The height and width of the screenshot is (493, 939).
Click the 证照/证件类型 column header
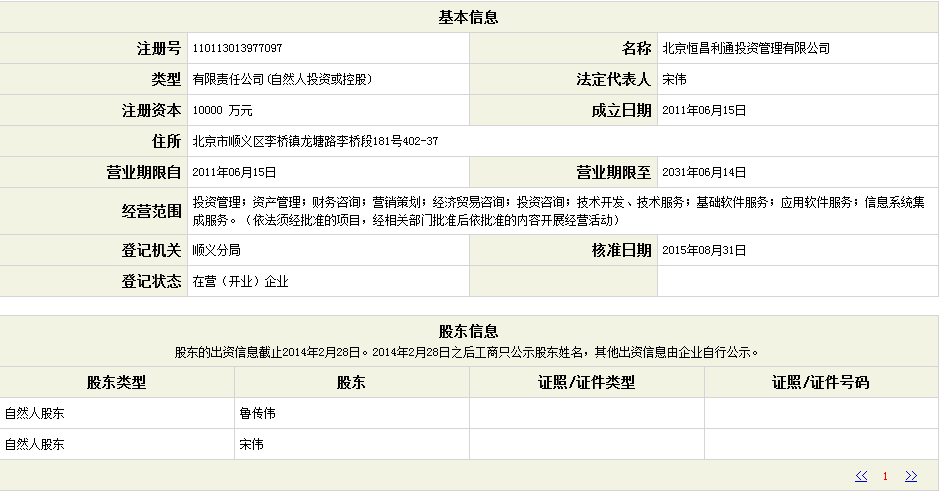coord(586,382)
